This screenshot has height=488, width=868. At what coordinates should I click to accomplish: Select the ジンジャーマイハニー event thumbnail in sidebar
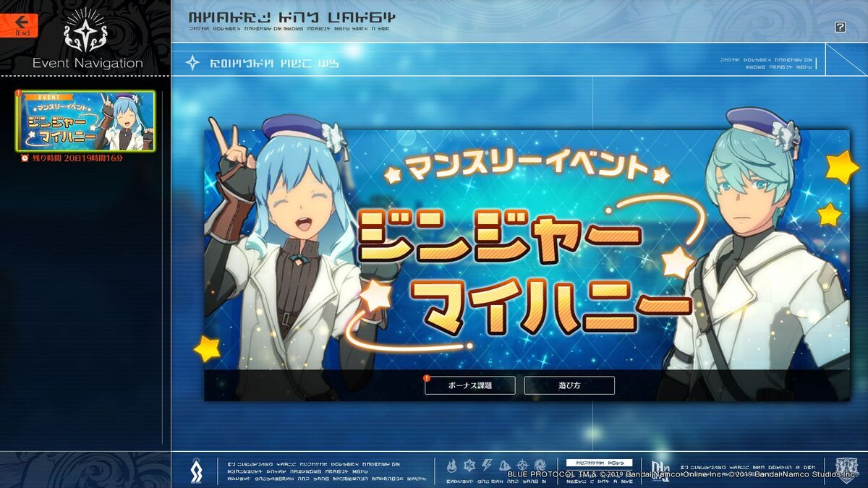pyautogui.click(x=86, y=121)
